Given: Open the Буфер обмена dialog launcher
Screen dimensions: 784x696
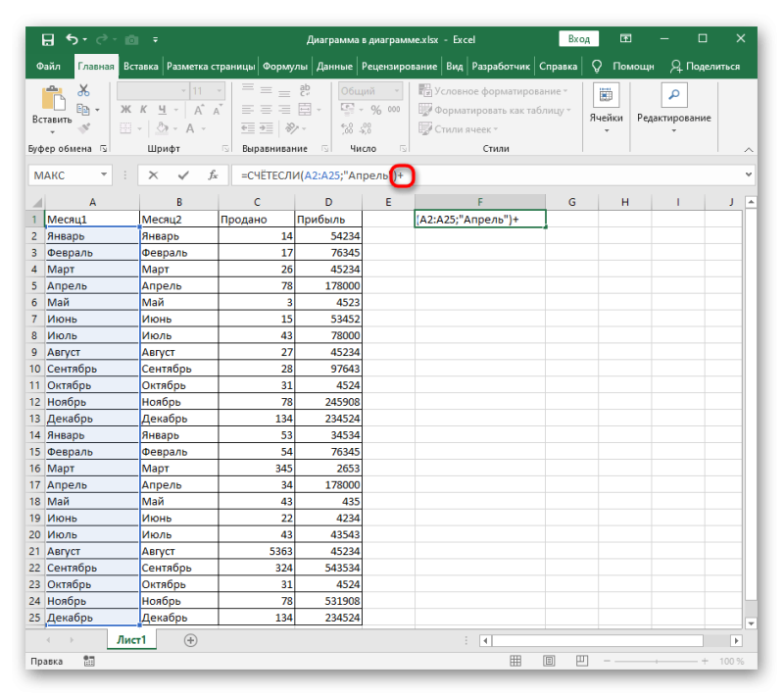Looking at the screenshot, I should coord(104,148).
